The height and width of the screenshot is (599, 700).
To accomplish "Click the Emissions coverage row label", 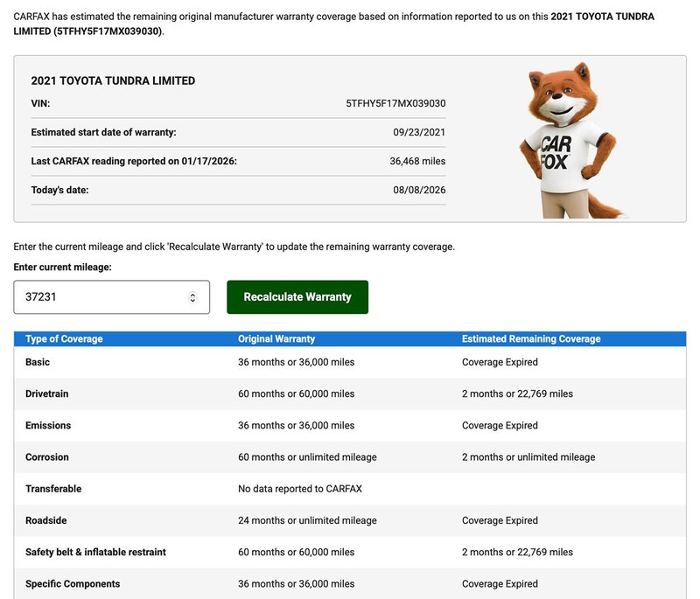I will tap(48, 426).
